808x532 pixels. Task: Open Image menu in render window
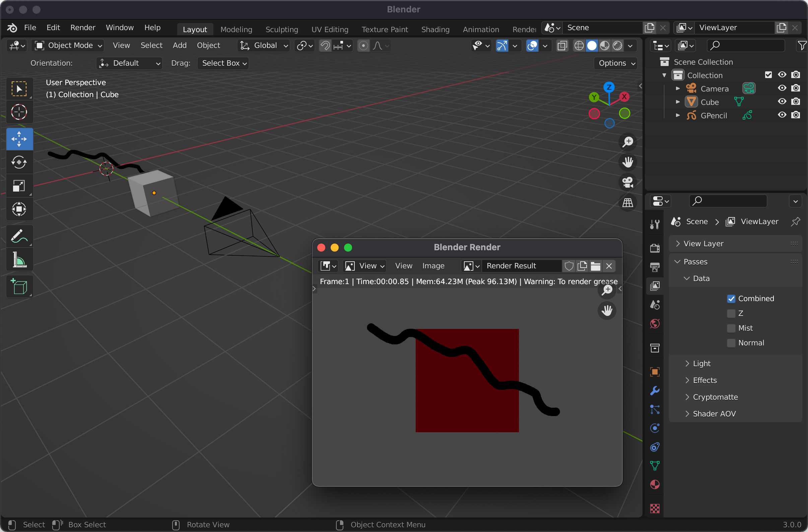point(433,266)
